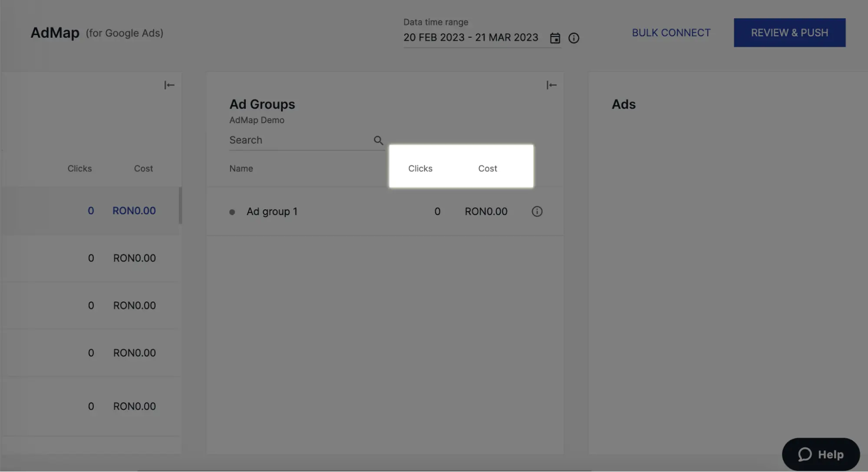Sort Ad Groups by Name column
The width and height of the screenshot is (868, 472).
tap(241, 168)
